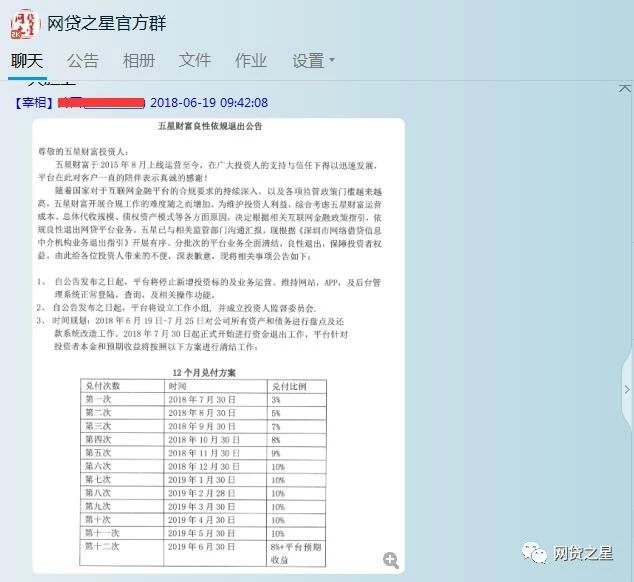Click the group title 网贷之星官方群
Image resolution: width=634 pixels, height=582 pixels.
click(107, 23)
